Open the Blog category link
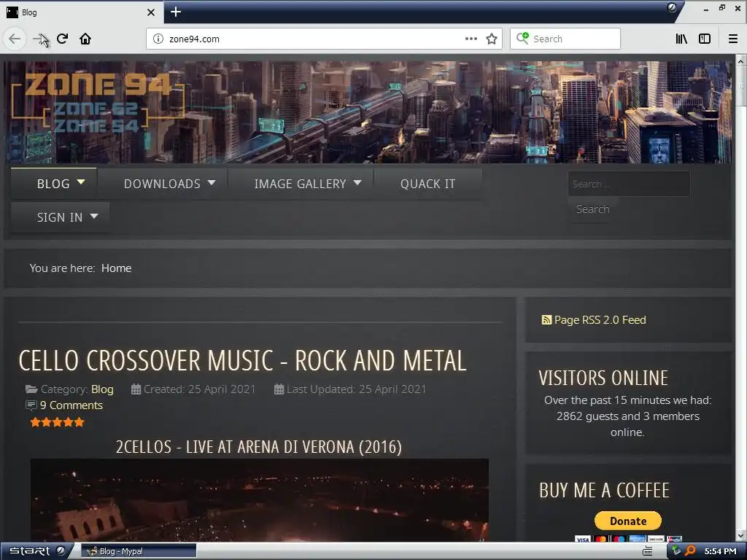Image resolution: width=747 pixels, height=560 pixels. point(102,389)
